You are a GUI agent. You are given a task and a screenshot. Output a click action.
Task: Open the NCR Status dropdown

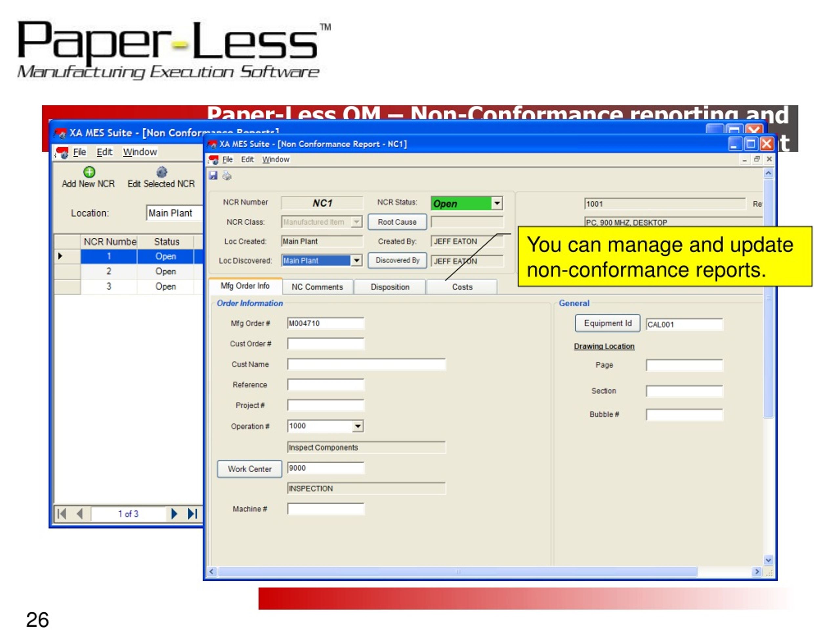click(497, 203)
